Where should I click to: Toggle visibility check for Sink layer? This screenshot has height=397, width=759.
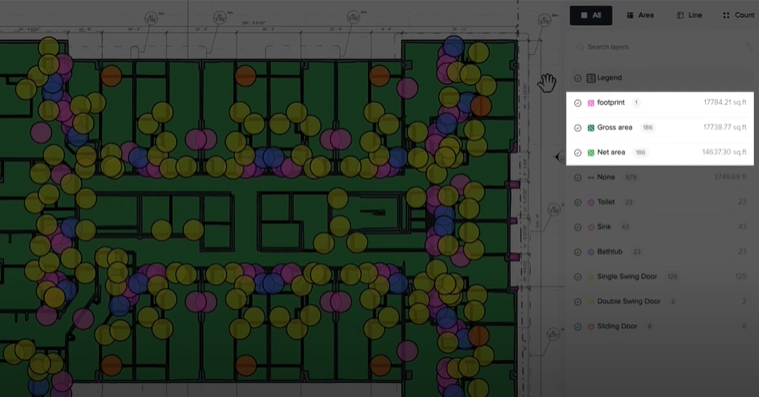[577, 227]
